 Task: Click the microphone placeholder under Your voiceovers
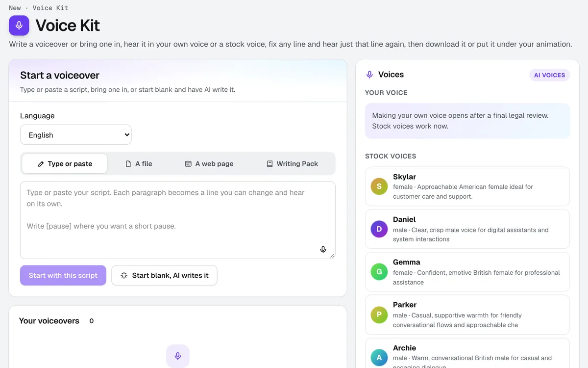pos(178,356)
